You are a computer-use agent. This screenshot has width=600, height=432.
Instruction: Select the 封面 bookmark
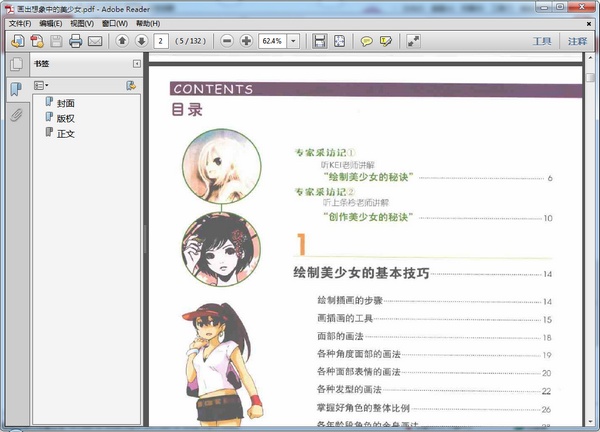pos(65,103)
